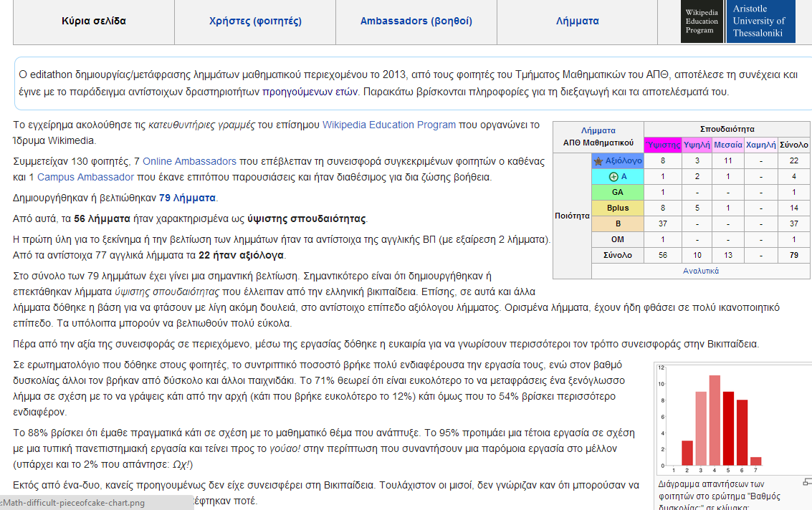Click the GA quality row label
The height and width of the screenshot is (510, 812).
(618, 192)
